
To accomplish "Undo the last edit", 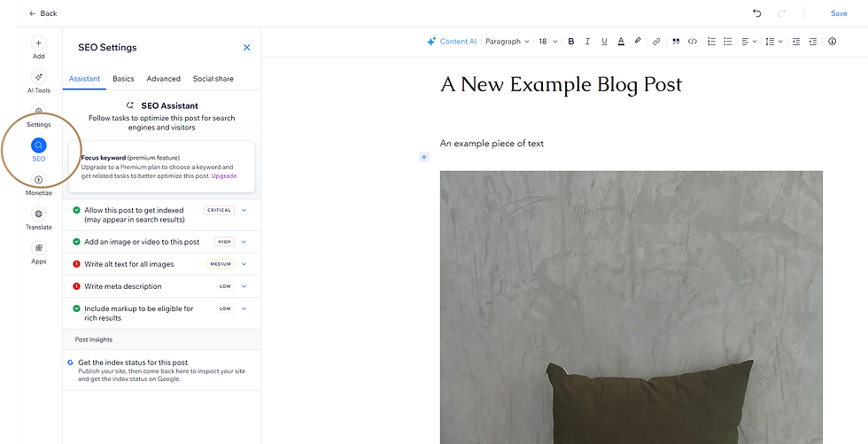I will tap(756, 13).
